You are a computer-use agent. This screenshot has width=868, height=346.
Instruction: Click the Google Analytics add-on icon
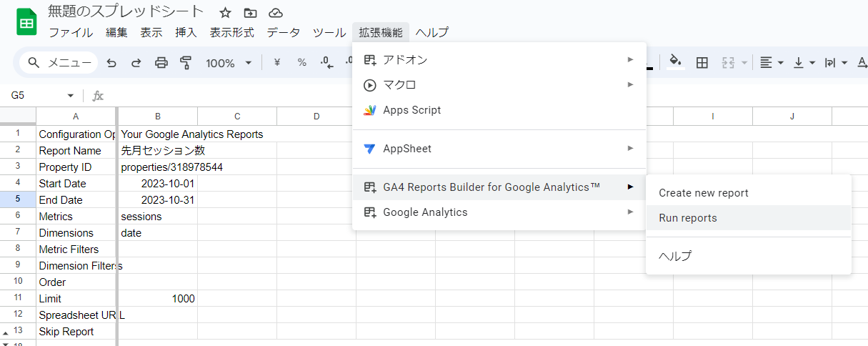click(369, 212)
